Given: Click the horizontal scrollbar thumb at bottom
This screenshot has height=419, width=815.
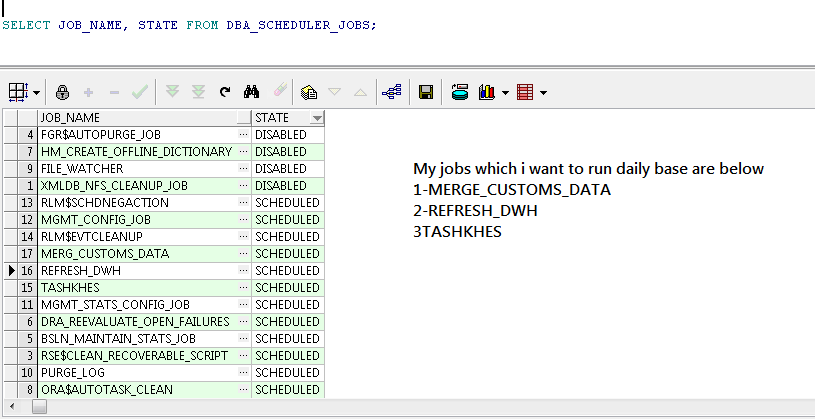Looking at the screenshot, I should (40, 408).
